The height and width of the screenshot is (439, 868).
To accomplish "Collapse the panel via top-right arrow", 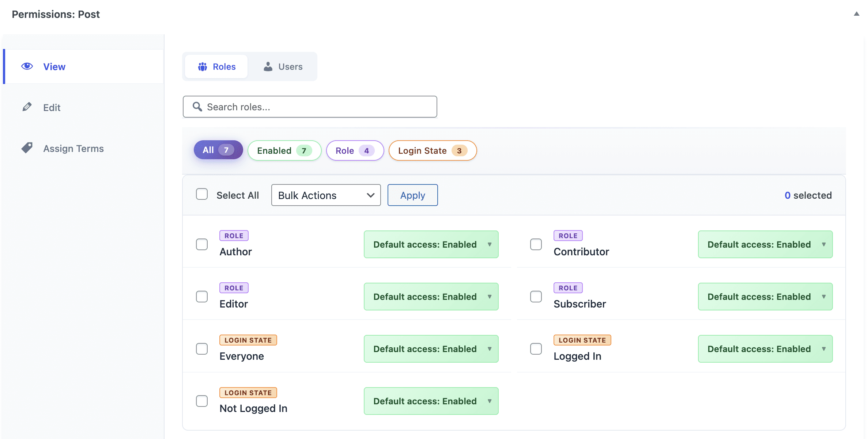I will 857,14.
